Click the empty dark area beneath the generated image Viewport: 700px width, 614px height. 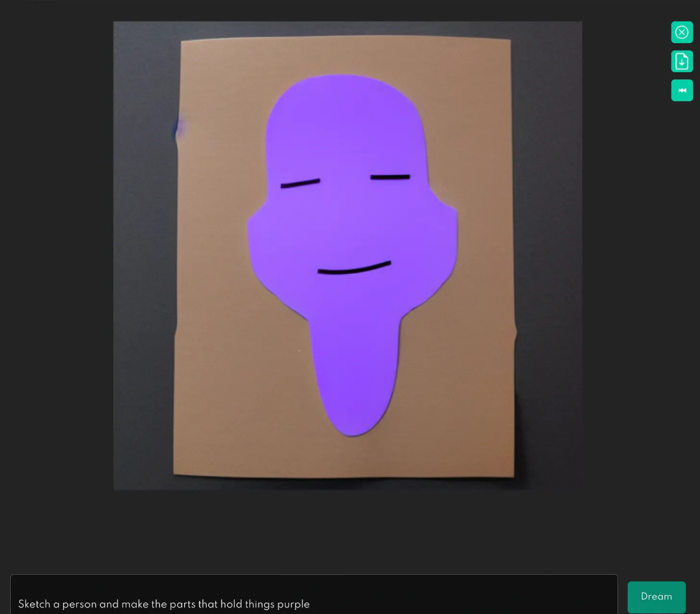(x=348, y=531)
